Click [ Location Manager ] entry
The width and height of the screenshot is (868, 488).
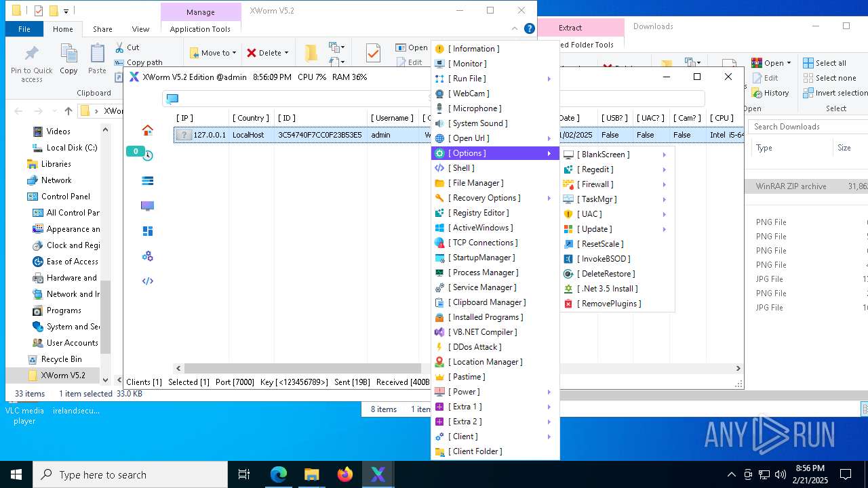(495, 362)
